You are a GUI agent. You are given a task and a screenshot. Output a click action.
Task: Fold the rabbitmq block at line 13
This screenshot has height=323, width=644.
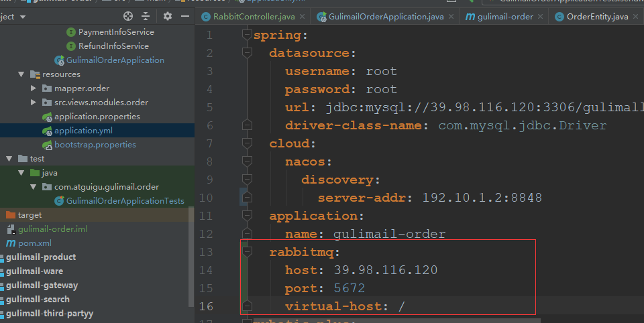(x=247, y=251)
